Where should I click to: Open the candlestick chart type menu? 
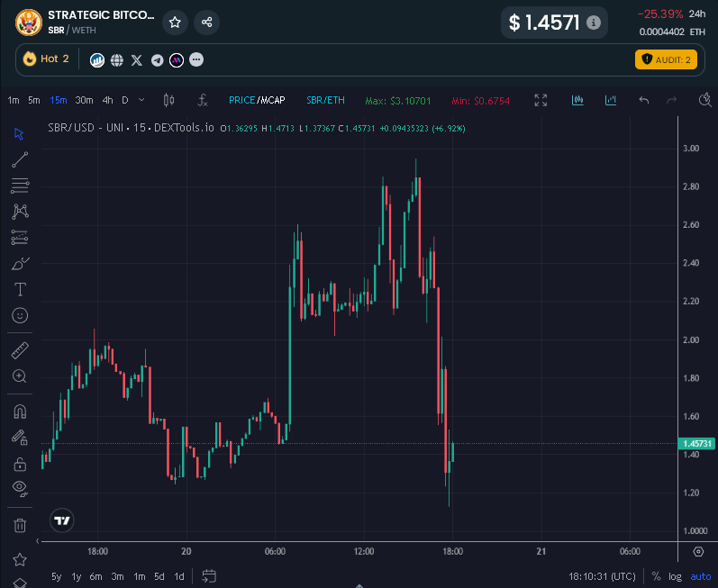click(x=169, y=100)
